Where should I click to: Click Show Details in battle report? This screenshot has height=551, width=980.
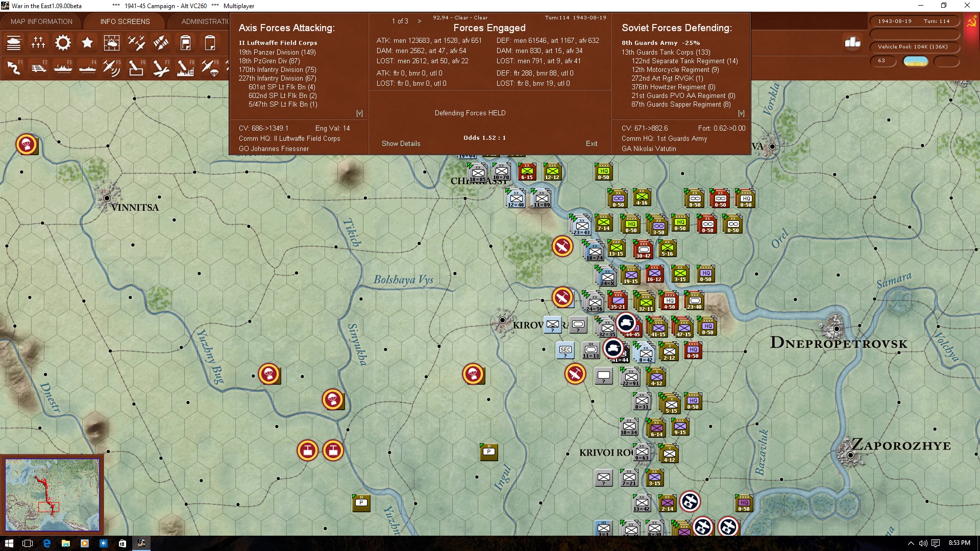(x=401, y=143)
